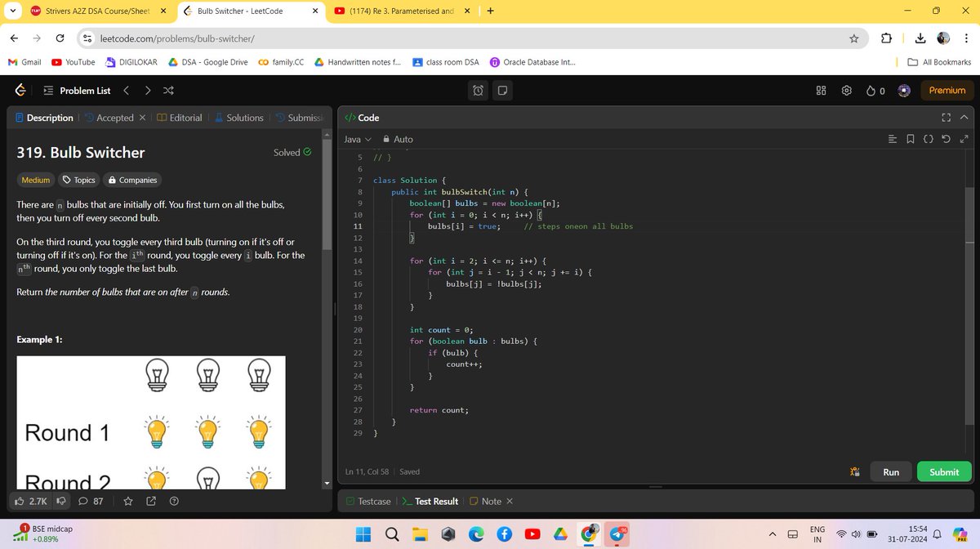The width and height of the screenshot is (980, 549).
Task: Switch to the Test Result tab
Action: click(x=430, y=501)
